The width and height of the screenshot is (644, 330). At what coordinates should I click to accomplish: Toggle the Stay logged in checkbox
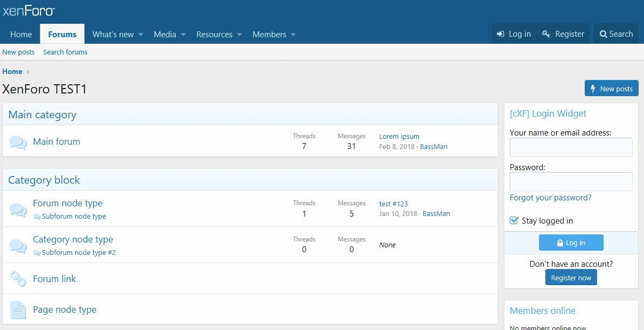514,220
